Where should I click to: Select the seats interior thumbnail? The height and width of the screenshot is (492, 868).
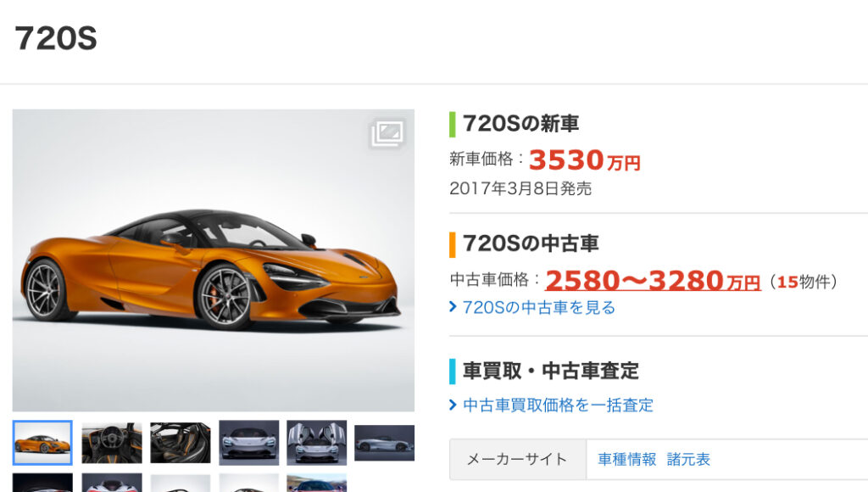(181, 443)
